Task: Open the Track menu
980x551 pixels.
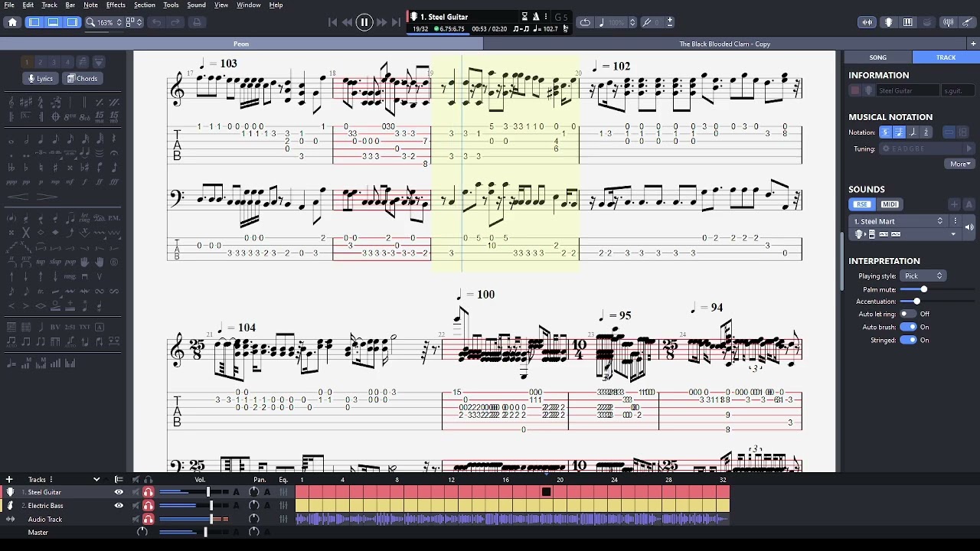Action: [49, 5]
